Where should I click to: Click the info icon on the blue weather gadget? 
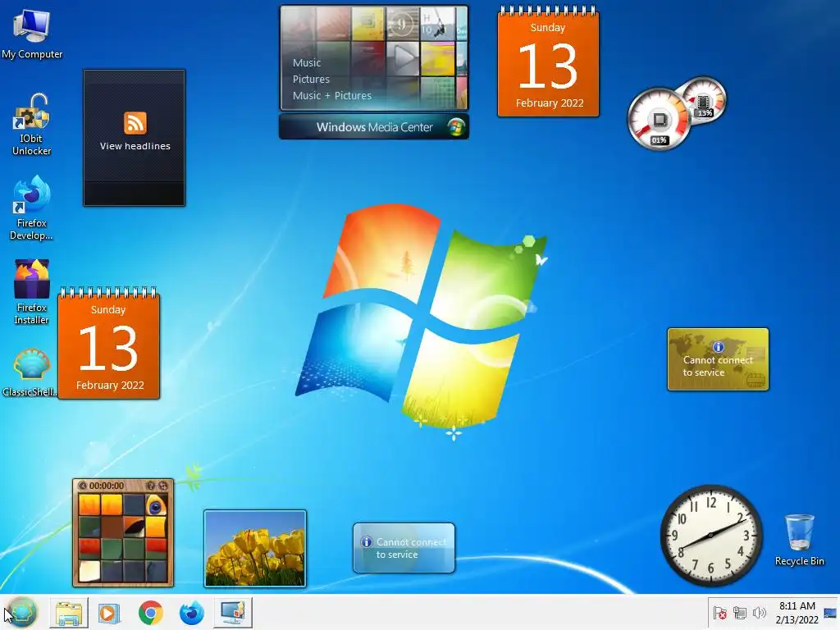click(367, 542)
